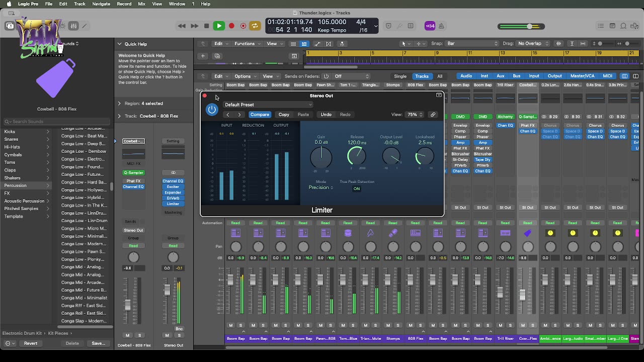Toggle the purple count-in 1234 button
Screen dimensions: 644x362
[x=430, y=26]
